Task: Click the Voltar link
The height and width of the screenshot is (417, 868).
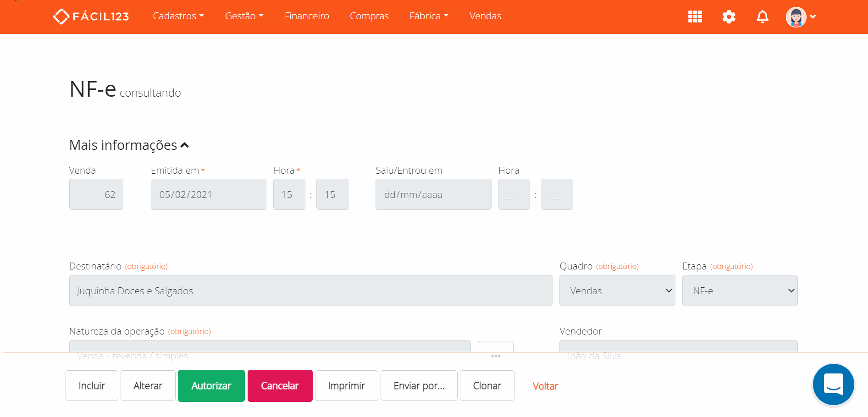Action: click(545, 386)
